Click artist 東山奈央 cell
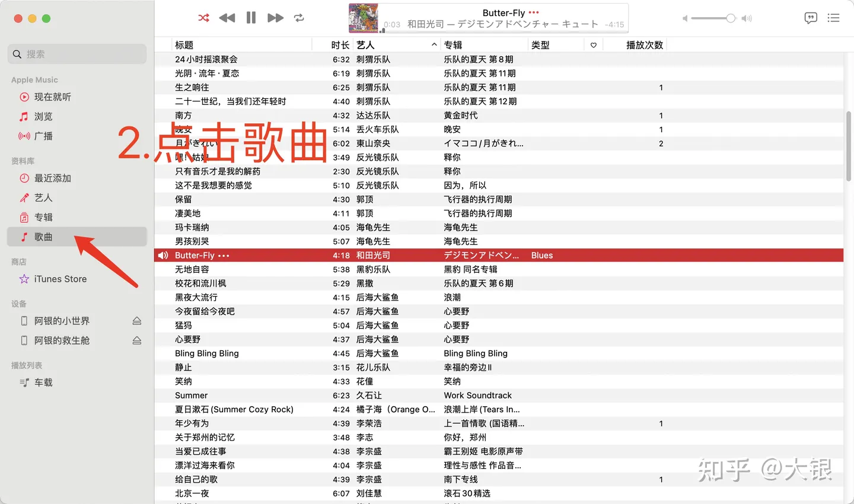 pos(374,143)
